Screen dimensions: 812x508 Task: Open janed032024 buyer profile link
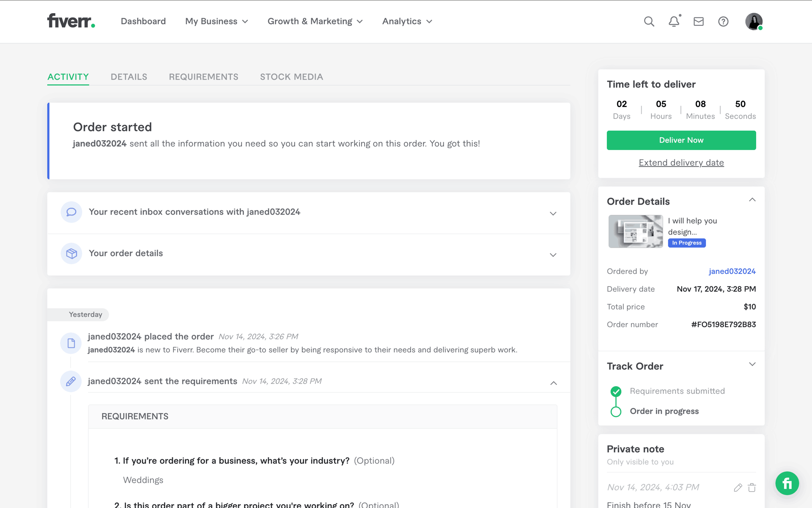[x=732, y=271]
